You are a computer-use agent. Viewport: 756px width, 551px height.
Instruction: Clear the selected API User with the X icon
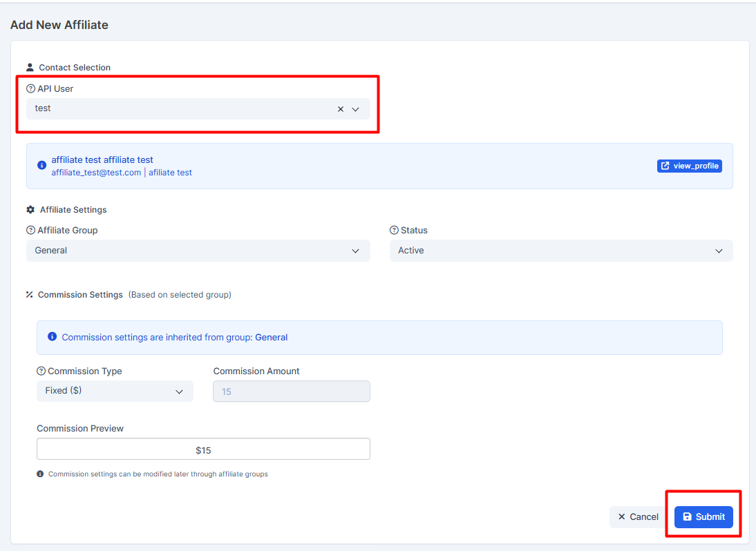[x=340, y=109]
